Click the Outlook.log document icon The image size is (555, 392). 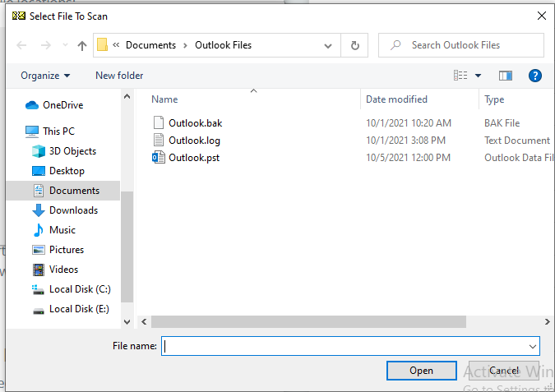[159, 140]
